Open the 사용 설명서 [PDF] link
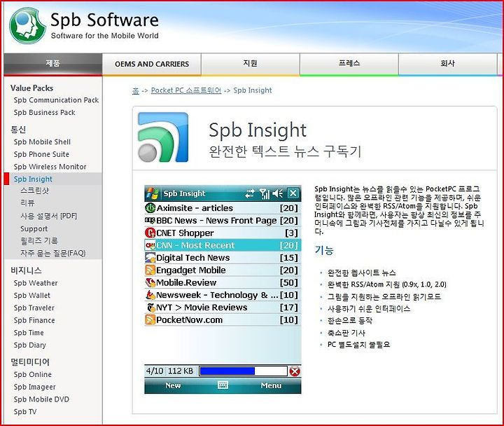 click(49, 216)
